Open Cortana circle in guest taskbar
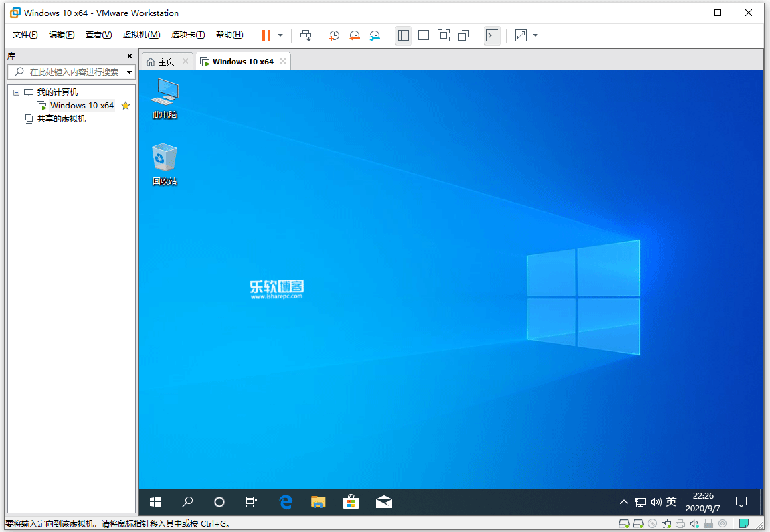Viewport: 770px width, 532px height. click(x=219, y=501)
